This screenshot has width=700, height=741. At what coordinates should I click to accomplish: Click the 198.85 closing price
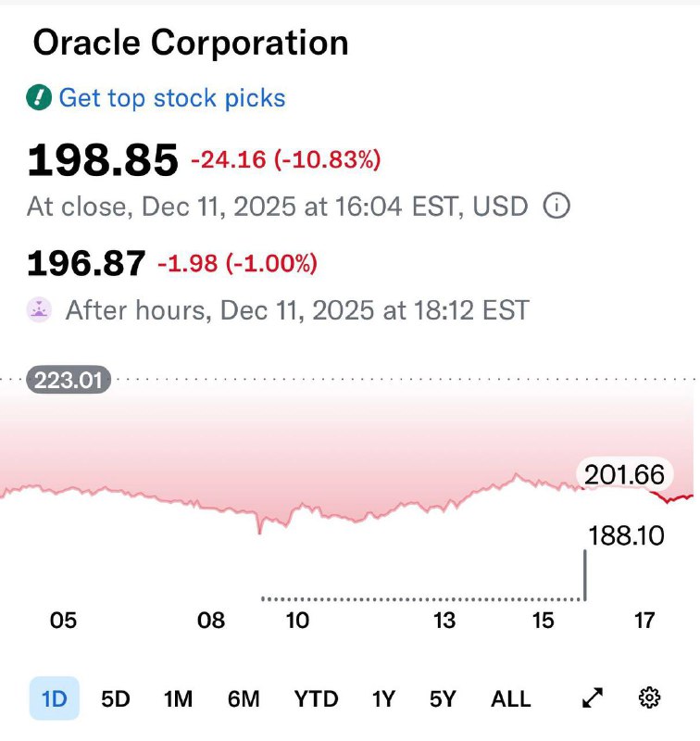(x=102, y=161)
